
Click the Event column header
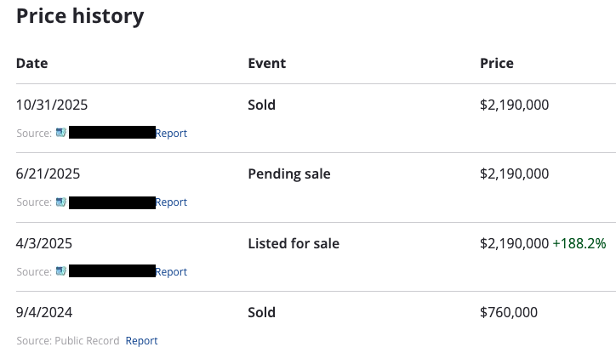click(x=266, y=63)
